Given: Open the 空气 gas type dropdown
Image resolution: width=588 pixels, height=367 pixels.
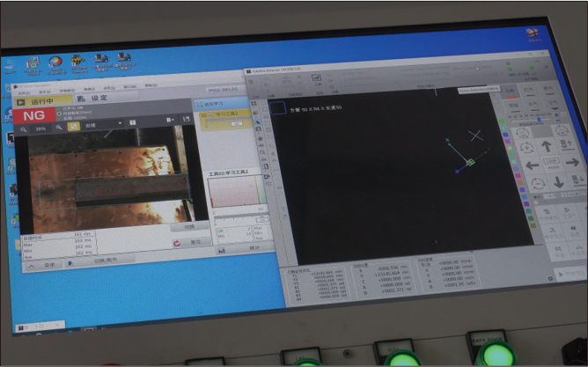Looking at the screenshot, I should [x=554, y=105].
